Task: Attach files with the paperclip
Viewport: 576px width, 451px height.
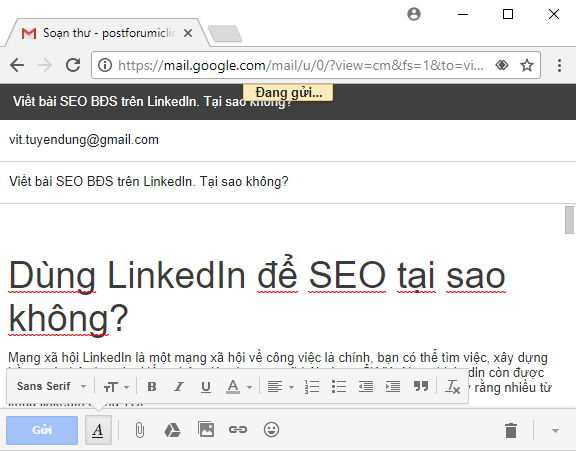Action: point(140,430)
